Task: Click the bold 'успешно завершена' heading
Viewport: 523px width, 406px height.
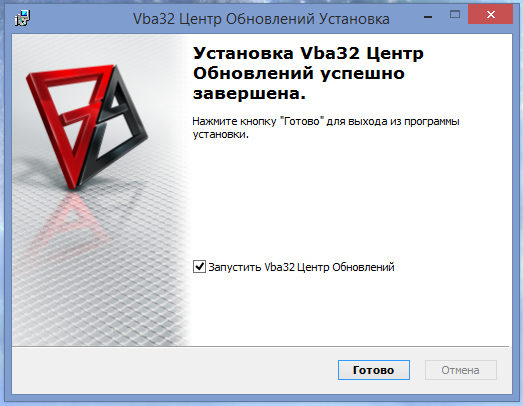Action: (x=299, y=83)
